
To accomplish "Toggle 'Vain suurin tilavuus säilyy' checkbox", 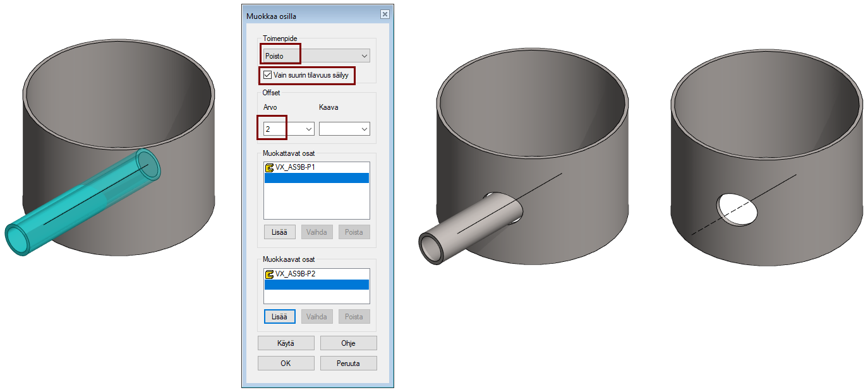I will tap(268, 75).
